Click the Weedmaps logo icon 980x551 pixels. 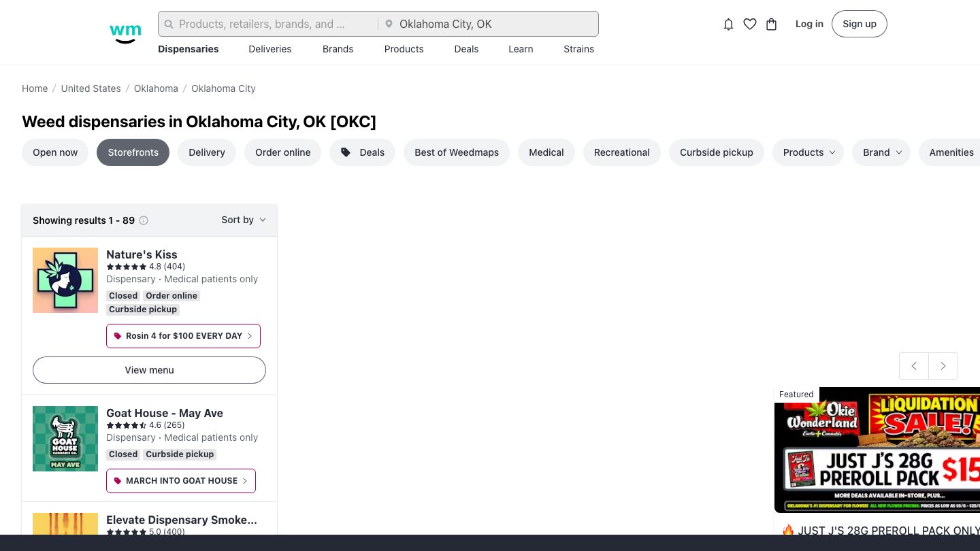click(x=125, y=33)
